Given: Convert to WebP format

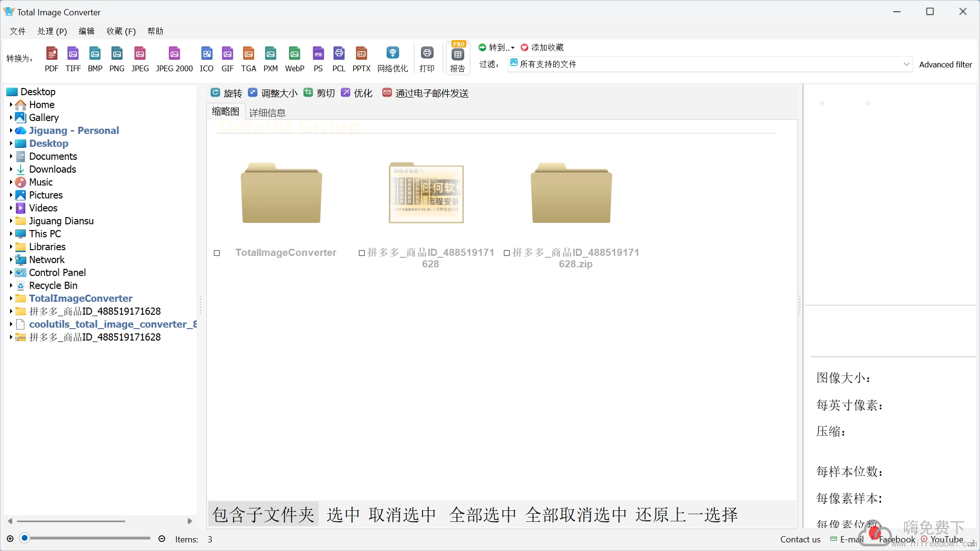Looking at the screenshot, I should click(x=295, y=59).
